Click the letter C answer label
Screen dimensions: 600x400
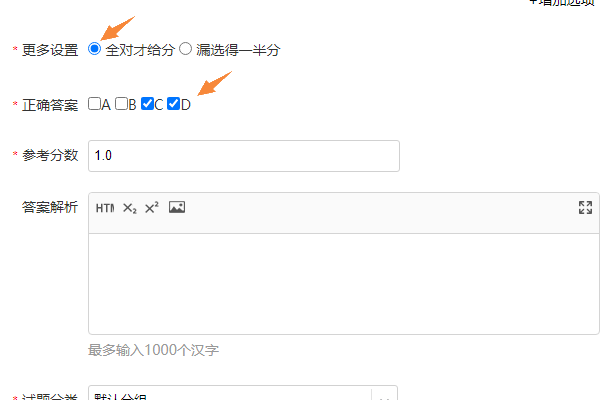tap(158, 104)
